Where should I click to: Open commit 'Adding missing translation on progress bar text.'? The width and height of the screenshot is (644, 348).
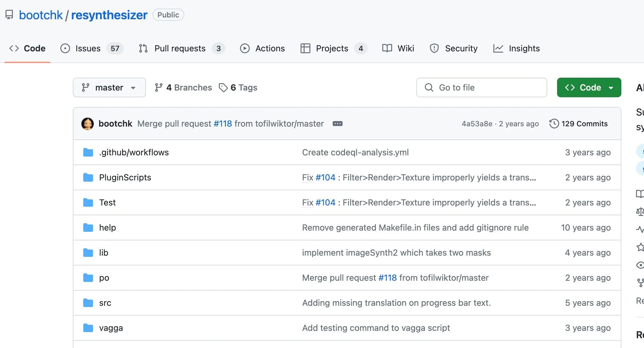[x=396, y=303]
